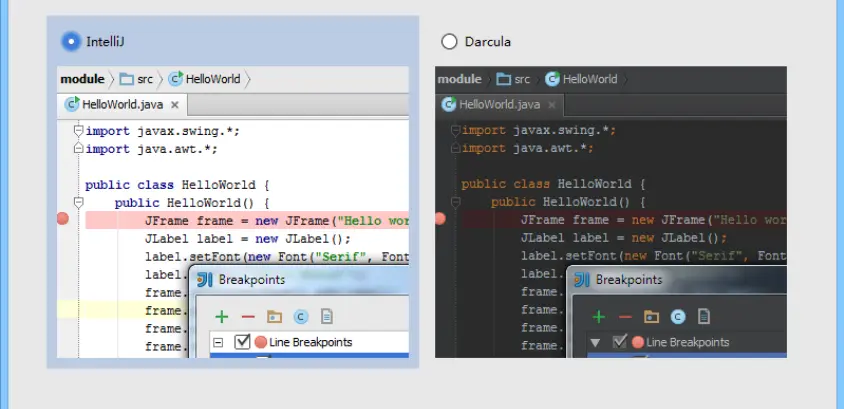Click the red Remove minus icon in IntelliJ preview
844x409 pixels.
pos(248,316)
